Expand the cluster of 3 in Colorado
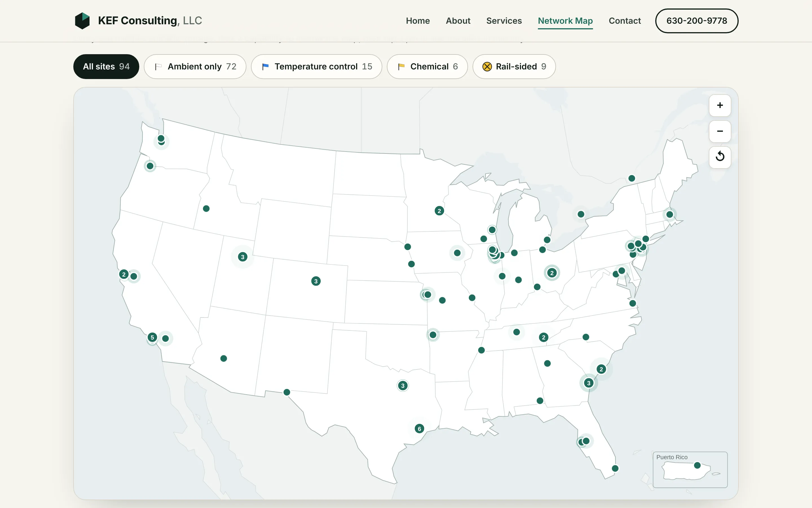 pos(316,281)
